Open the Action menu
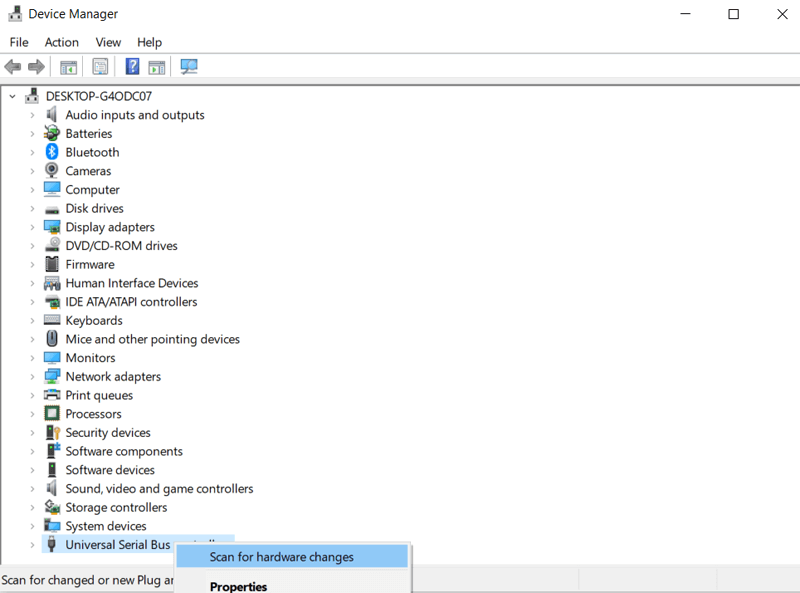This screenshot has width=800, height=593. (x=62, y=42)
